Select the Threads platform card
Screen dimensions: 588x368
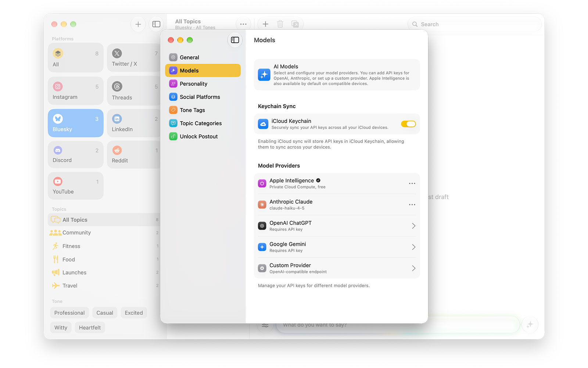tap(134, 91)
